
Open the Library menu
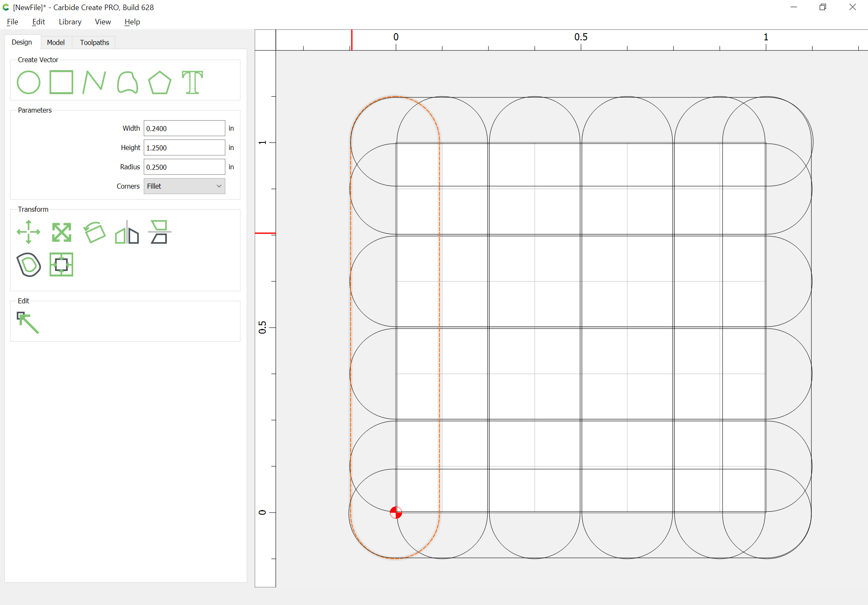[x=70, y=22]
